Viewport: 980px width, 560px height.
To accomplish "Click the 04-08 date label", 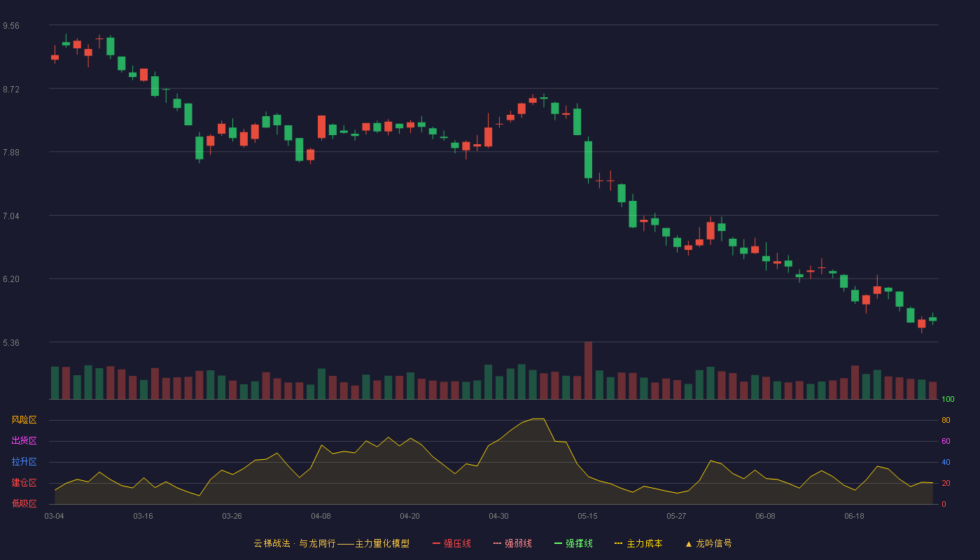I will 321,516.
